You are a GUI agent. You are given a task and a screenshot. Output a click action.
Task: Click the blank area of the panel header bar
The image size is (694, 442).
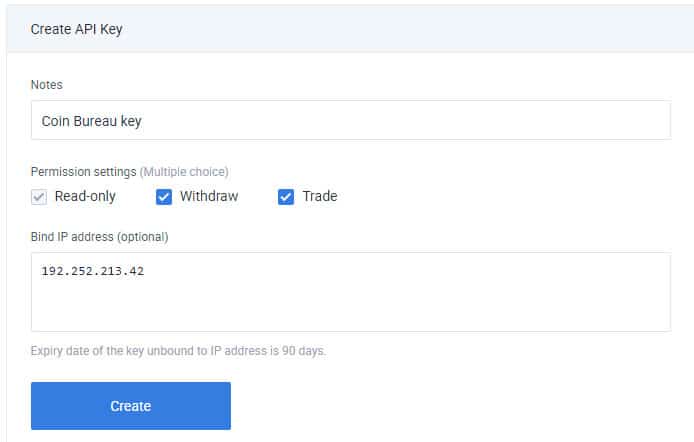450,29
